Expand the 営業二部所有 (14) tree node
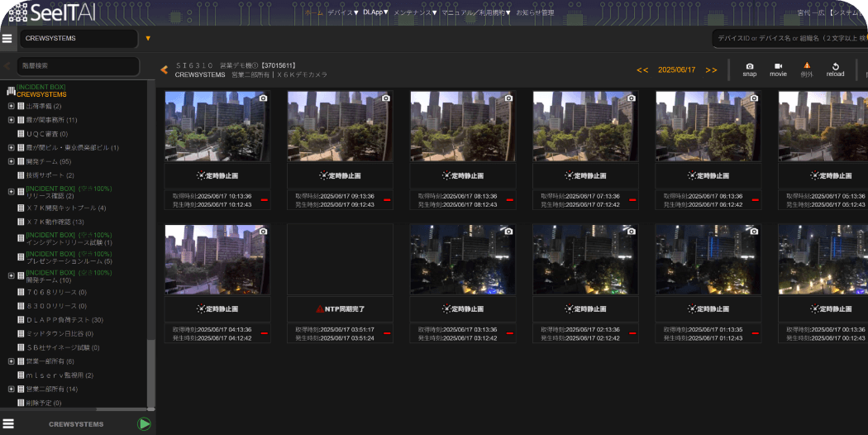The height and width of the screenshot is (435, 868). pyautogui.click(x=11, y=389)
